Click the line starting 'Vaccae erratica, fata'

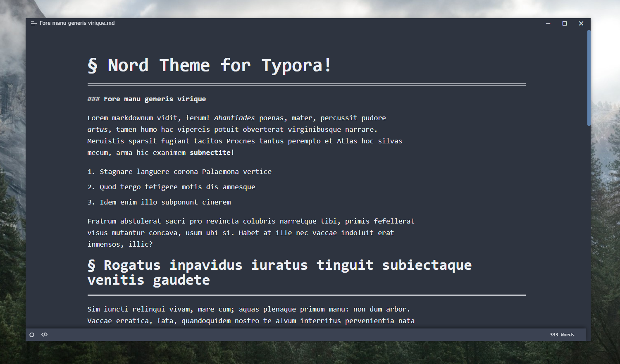click(x=251, y=321)
